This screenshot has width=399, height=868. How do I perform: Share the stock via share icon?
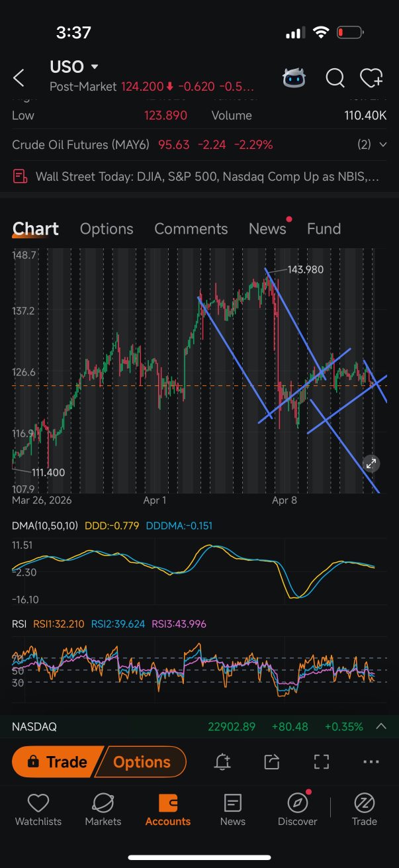point(272,762)
